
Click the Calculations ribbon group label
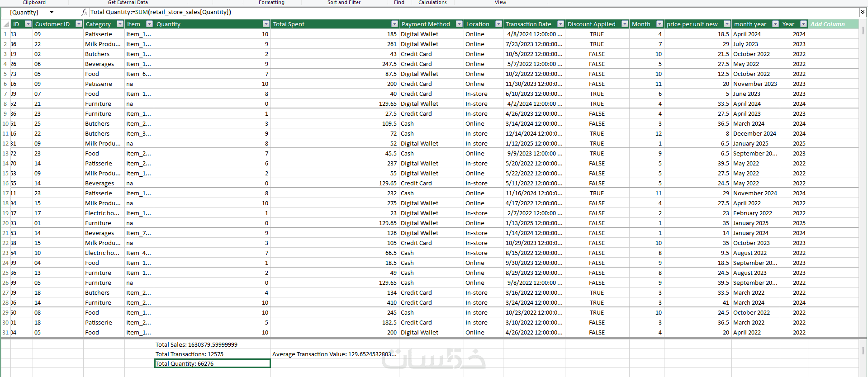tap(432, 2)
